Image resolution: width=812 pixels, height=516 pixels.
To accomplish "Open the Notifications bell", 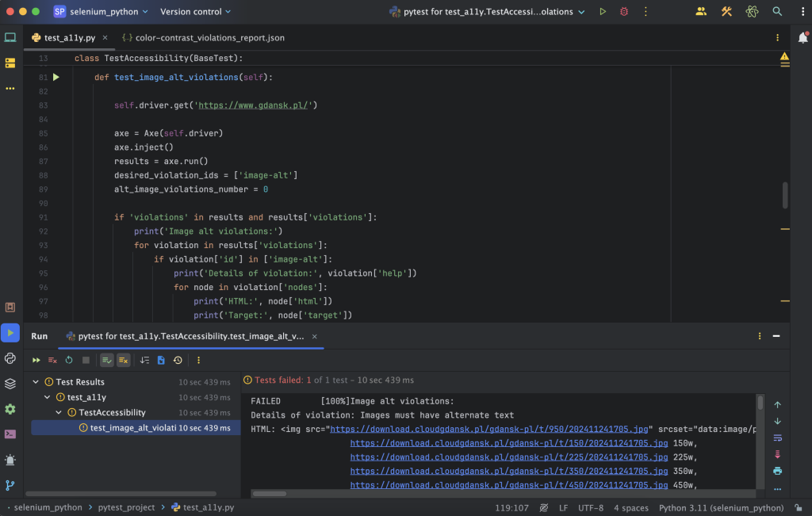I will (x=802, y=37).
